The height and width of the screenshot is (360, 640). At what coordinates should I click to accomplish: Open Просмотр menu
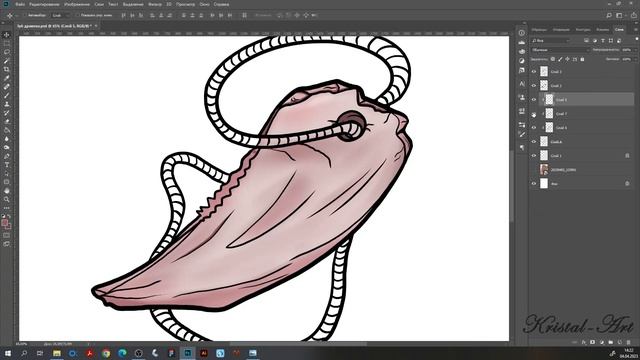185,4
